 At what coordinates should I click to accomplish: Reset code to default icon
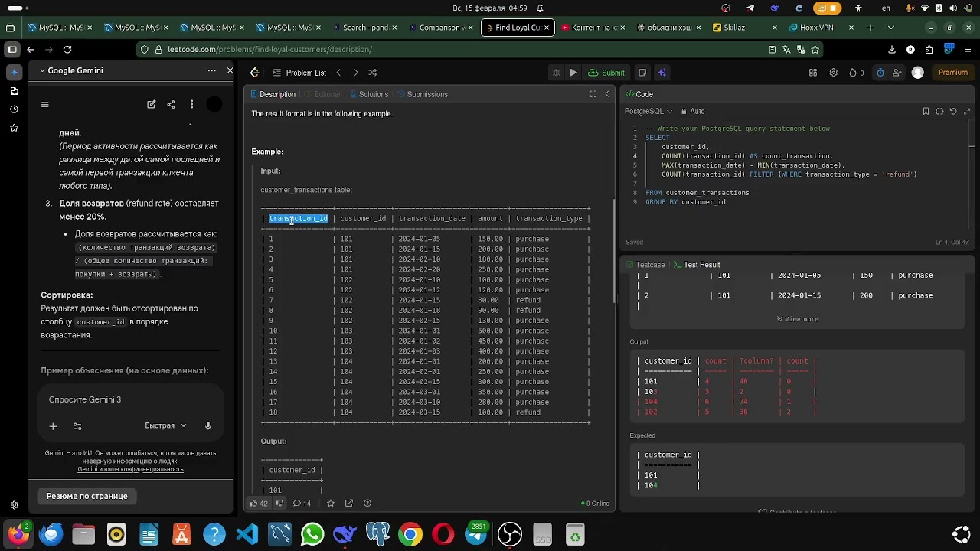click(x=953, y=111)
